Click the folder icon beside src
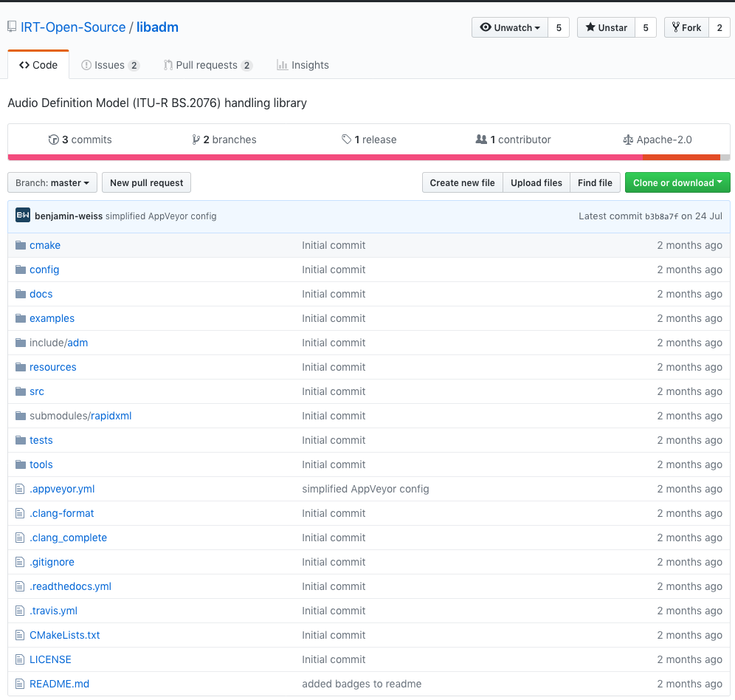Image resolution: width=735 pixels, height=700 pixels. click(x=20, y=391)
